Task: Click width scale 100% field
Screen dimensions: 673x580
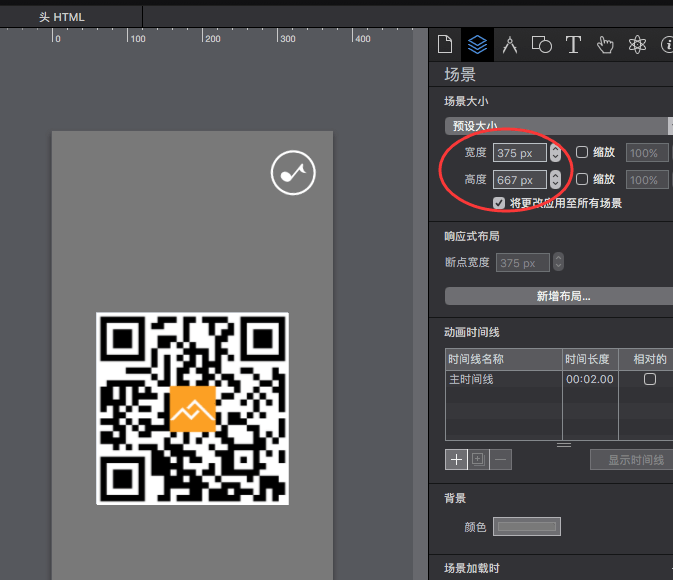Action: click(x=647, y=153)
